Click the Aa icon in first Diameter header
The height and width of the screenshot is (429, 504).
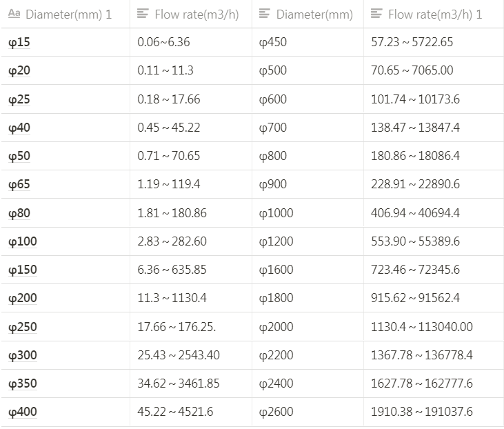[14, 14]
